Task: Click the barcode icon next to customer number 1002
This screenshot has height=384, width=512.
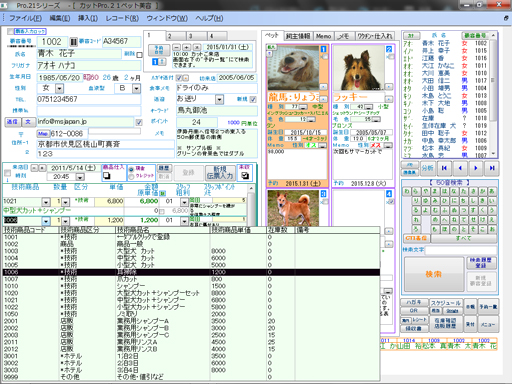Action: [x=74, y=42]
